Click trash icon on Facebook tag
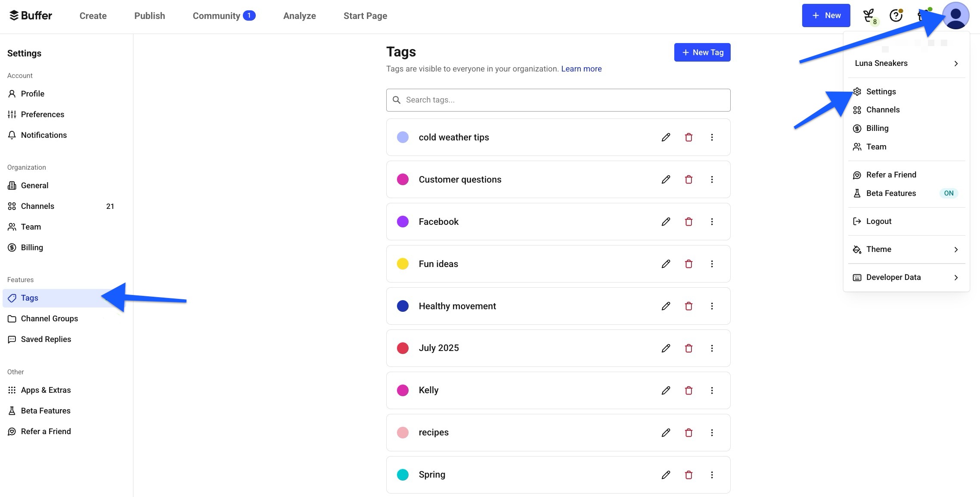This screenshot has height=497, width=980. (x=688, y=221)
